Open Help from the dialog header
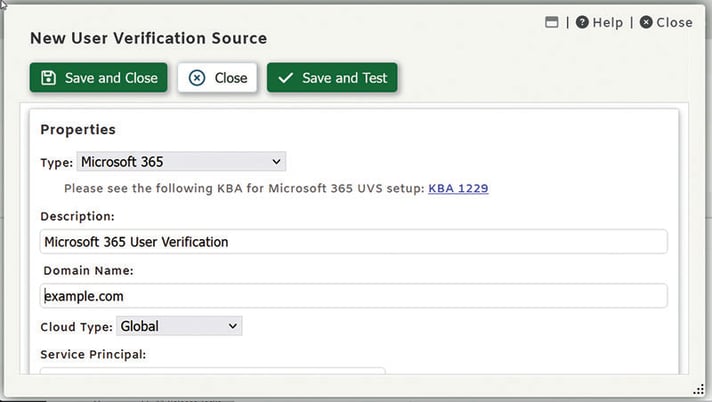Viewport: 712px width, 402px height. click(599, 22)
